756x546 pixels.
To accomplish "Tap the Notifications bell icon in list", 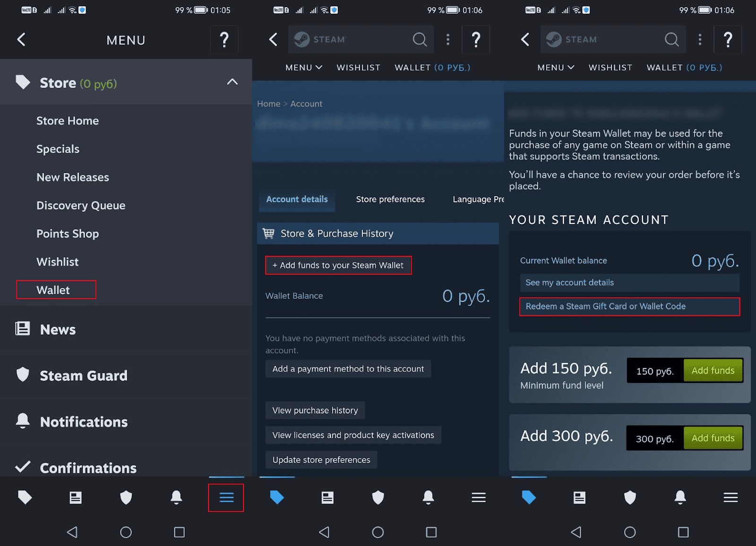I will [23, 420].
